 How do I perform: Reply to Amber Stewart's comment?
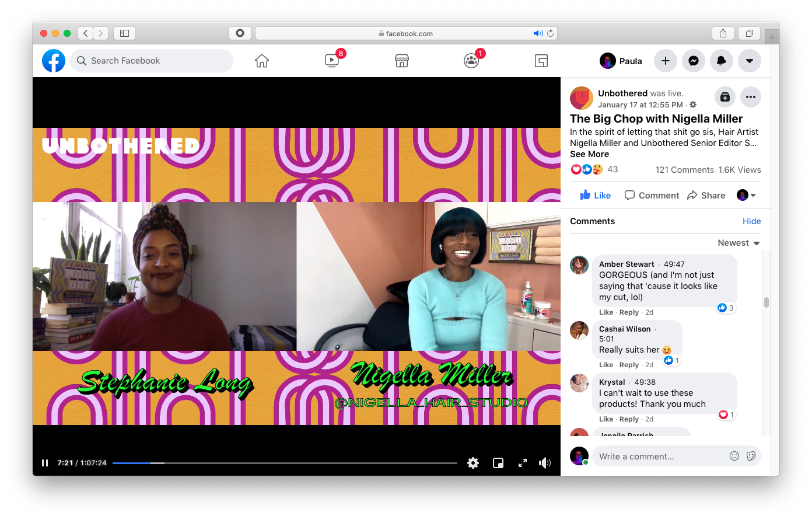(629, 312)
